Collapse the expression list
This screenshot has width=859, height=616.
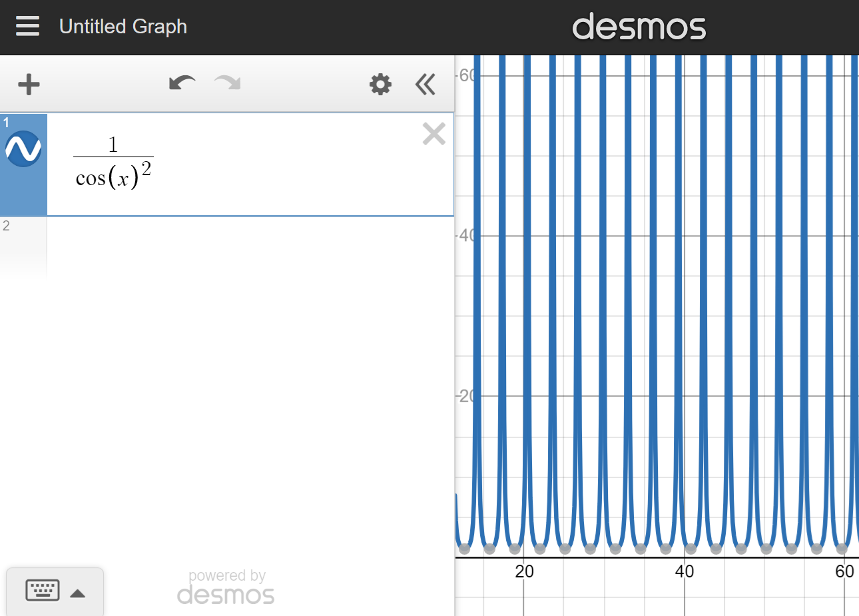[425, 85]
